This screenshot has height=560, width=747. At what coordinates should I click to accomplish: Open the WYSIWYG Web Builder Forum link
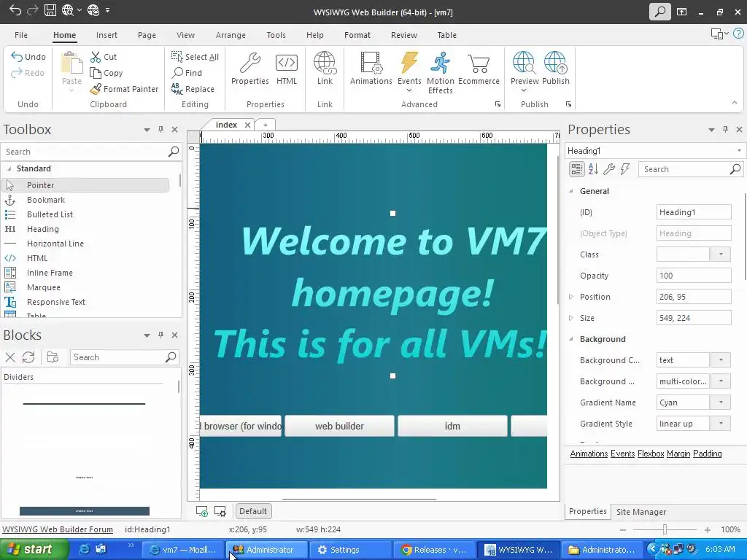(x=58, y=529)
